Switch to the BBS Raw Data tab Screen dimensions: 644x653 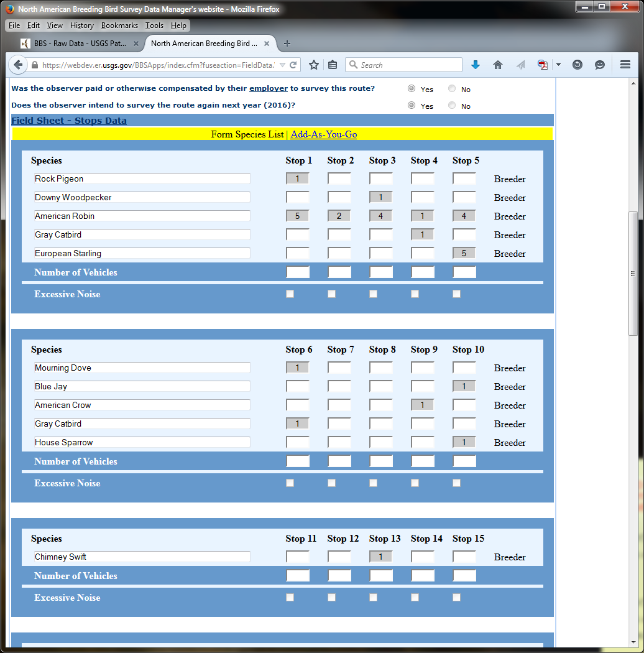pyautogui.click(x=79, y=44)
